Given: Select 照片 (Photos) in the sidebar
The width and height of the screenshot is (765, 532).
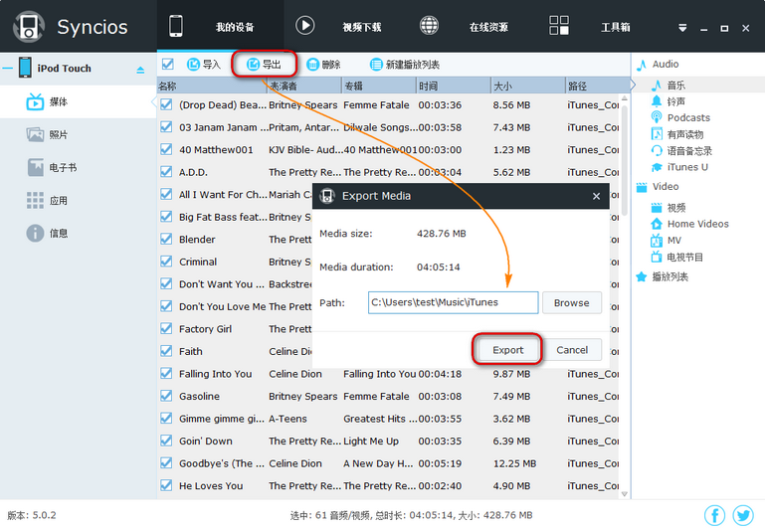Looking at the screenshot, I should [x=78, y=134].
